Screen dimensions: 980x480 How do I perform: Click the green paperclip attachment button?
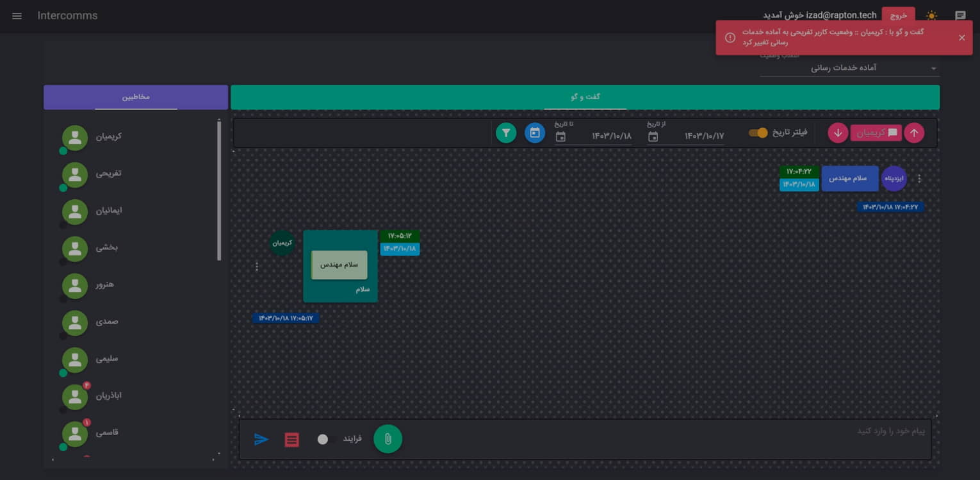coord(388,439)
